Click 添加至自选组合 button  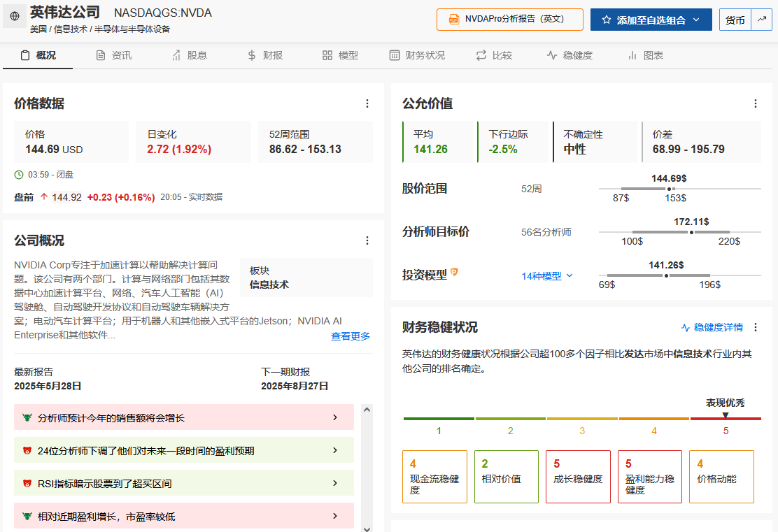(651, 20)
